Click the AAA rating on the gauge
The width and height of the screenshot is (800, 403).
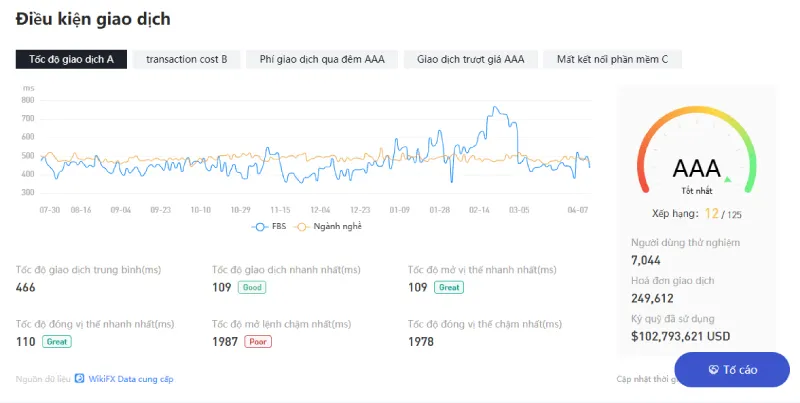[696, 168]
